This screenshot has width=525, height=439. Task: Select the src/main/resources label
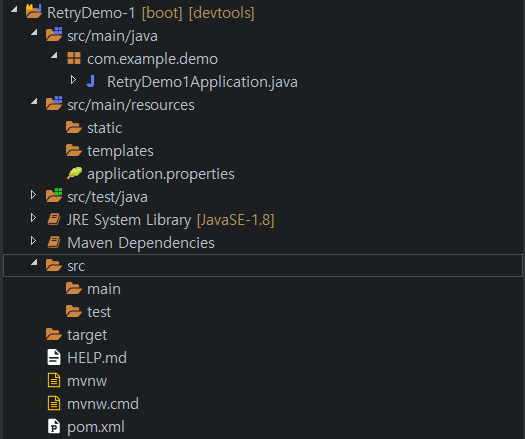pos(131,105)
